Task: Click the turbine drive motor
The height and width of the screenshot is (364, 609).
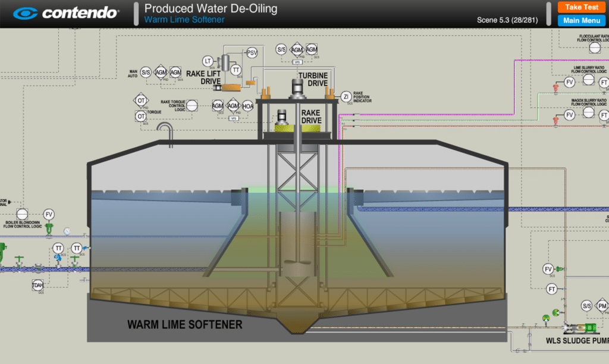Action: click(297, 88)
